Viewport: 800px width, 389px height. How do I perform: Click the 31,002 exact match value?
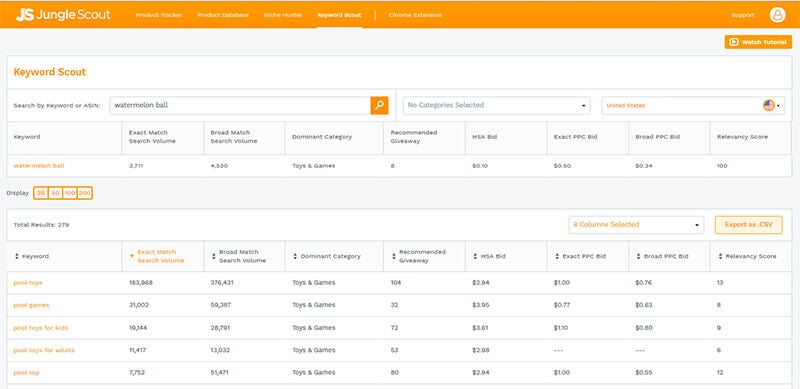(139, 305)
